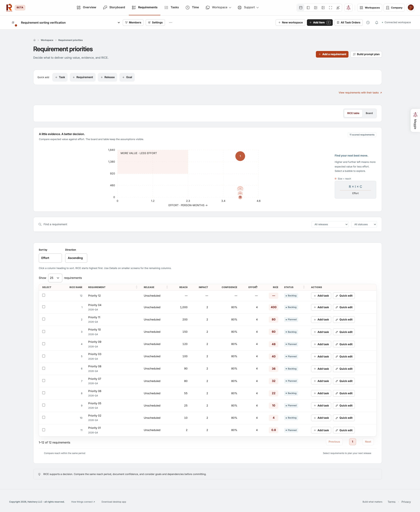Open View requirements with their tasks link
The image size is (420, 512).
360,93
